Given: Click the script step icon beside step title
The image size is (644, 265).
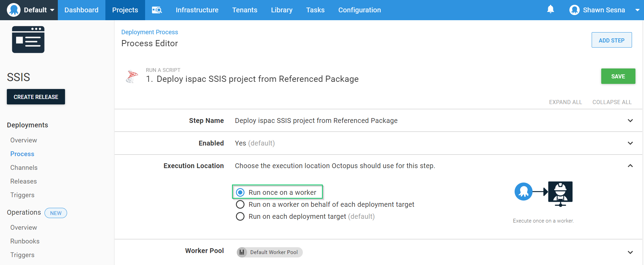Looking at the screenshot, I should tap(132, 76).
